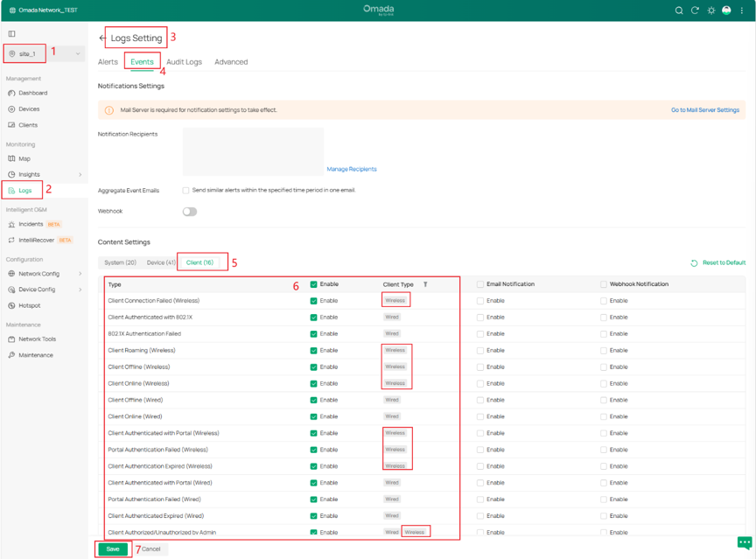This screenshot has height=559, width=756.
Task: Toggle the theme brightness sun icon
Action: click(x=711, y=10)
